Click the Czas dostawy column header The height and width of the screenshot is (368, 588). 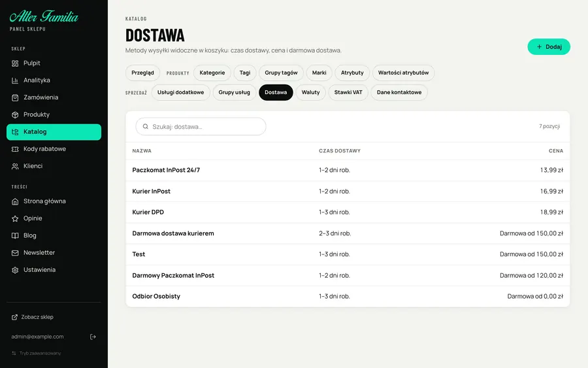click(x=340, y=151)
